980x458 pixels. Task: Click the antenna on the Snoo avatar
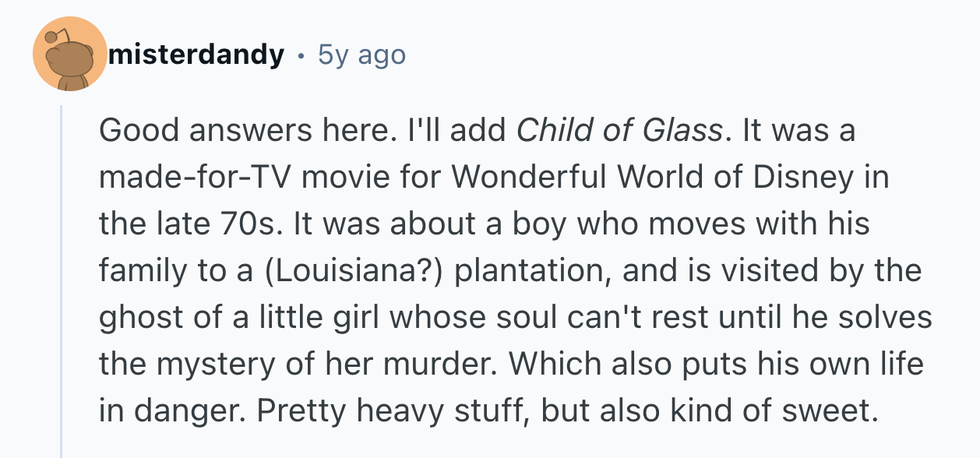[54, 35]
